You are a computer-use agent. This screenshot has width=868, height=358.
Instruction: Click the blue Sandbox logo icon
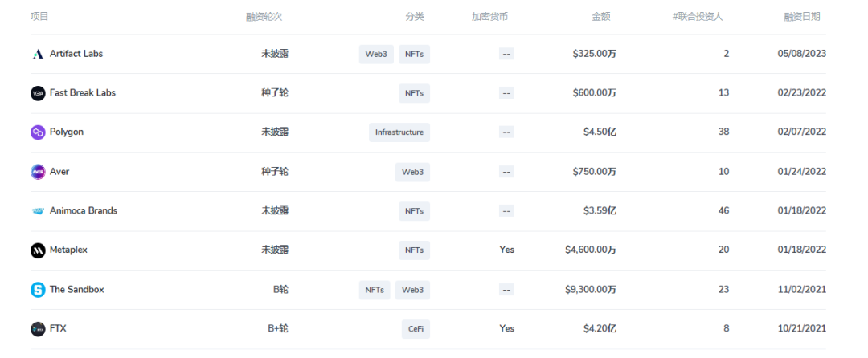point(38,290)
